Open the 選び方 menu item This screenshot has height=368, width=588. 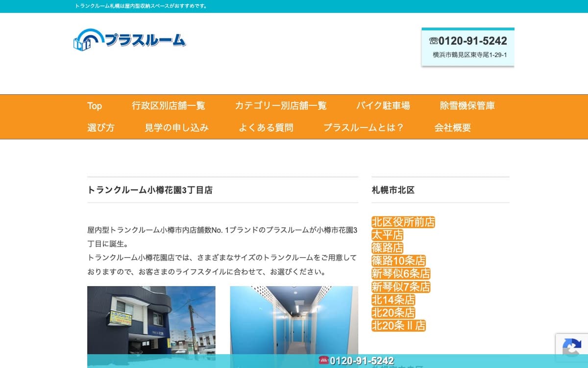click(x=101, y=128)
